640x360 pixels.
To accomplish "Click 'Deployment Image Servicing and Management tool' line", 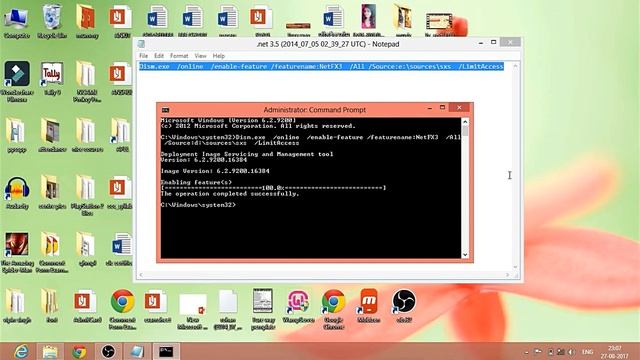I will click(x=247, y=154).
